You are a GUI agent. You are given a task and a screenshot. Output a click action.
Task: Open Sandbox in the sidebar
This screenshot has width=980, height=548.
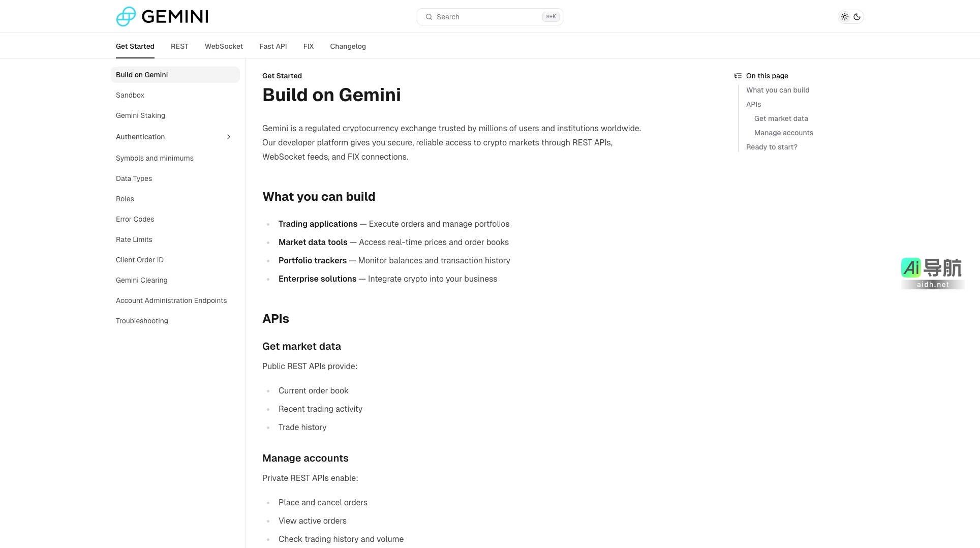click(x=130, y=95)
